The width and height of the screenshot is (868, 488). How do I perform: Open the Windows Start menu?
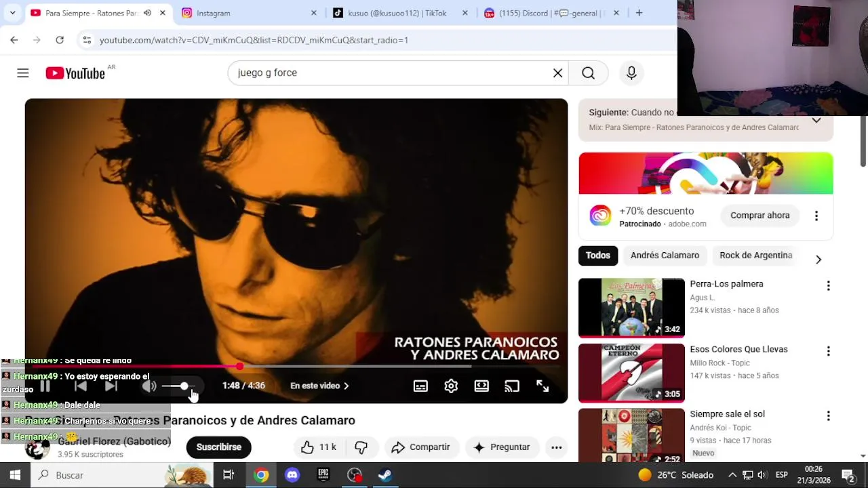pos(14,475)
